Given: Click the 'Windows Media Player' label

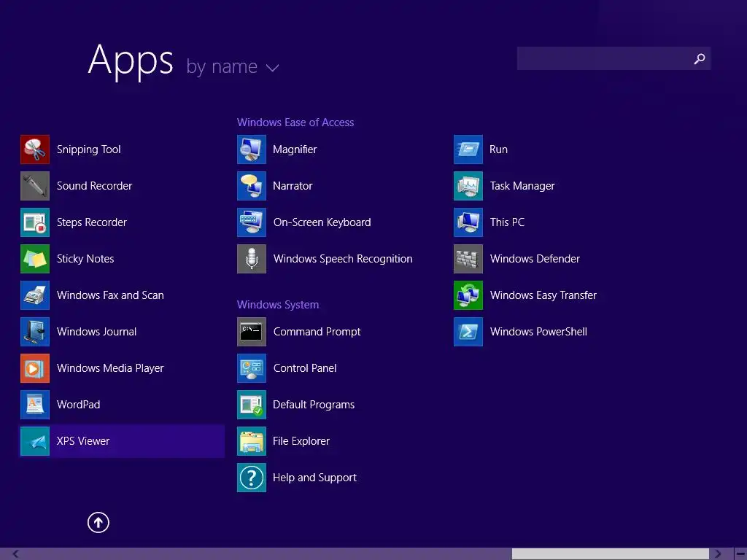Looking at the screenshot, I should pos(110,368).
